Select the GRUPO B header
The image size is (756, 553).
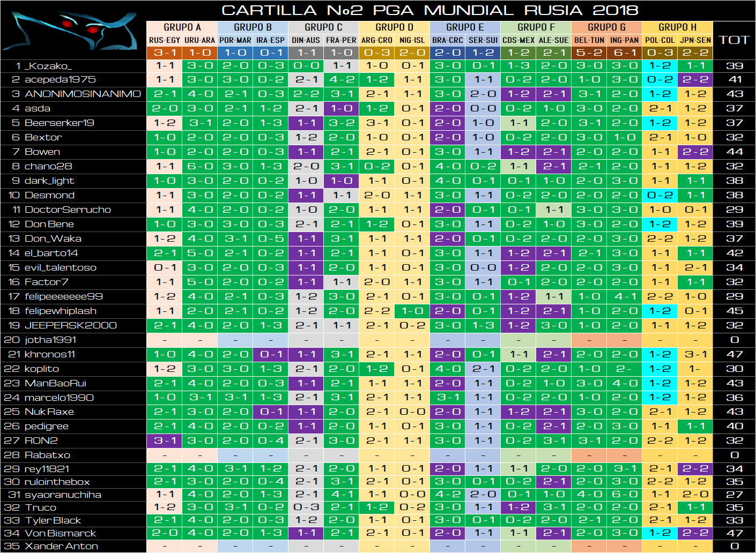(253, 27)
